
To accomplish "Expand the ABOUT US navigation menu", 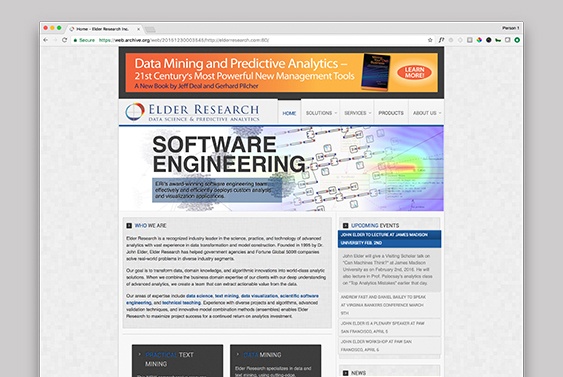I will [x=426, y=113].
